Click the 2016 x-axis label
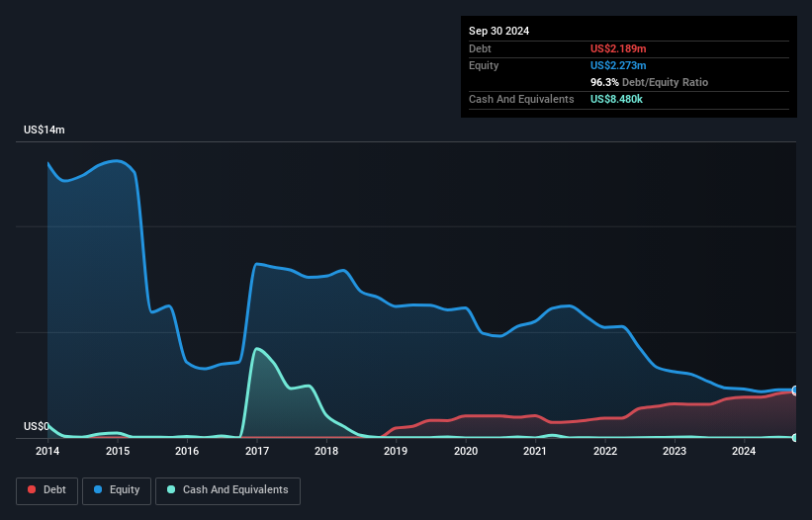Viewport: 812px width, 520px height. (187, 451)
